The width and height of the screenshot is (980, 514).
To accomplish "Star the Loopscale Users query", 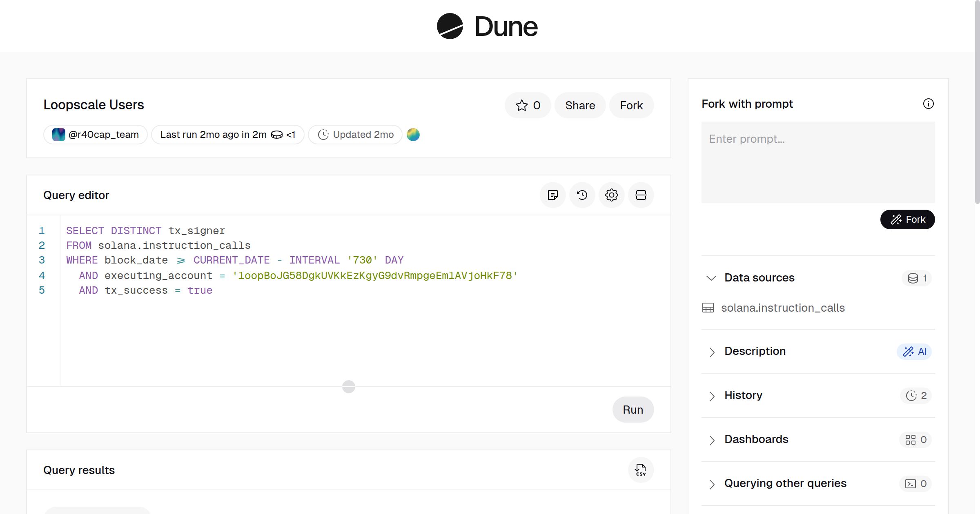I will point(528,105).
